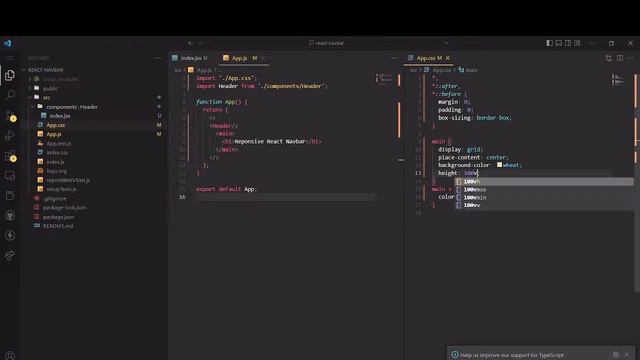This screenshot has height=360, width=640.
Task: Open reportWebVitals.js in the file tree
Action: click(68, 180)
